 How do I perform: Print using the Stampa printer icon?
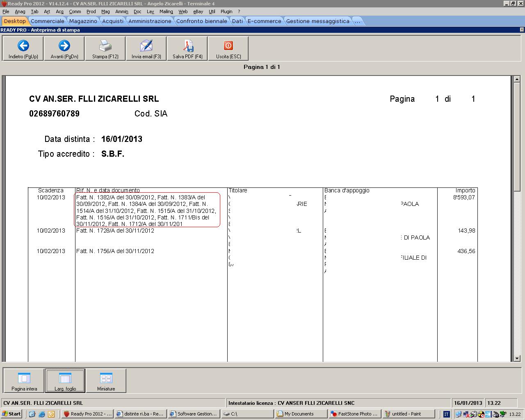pyautogui.click(x=105, y=46)
